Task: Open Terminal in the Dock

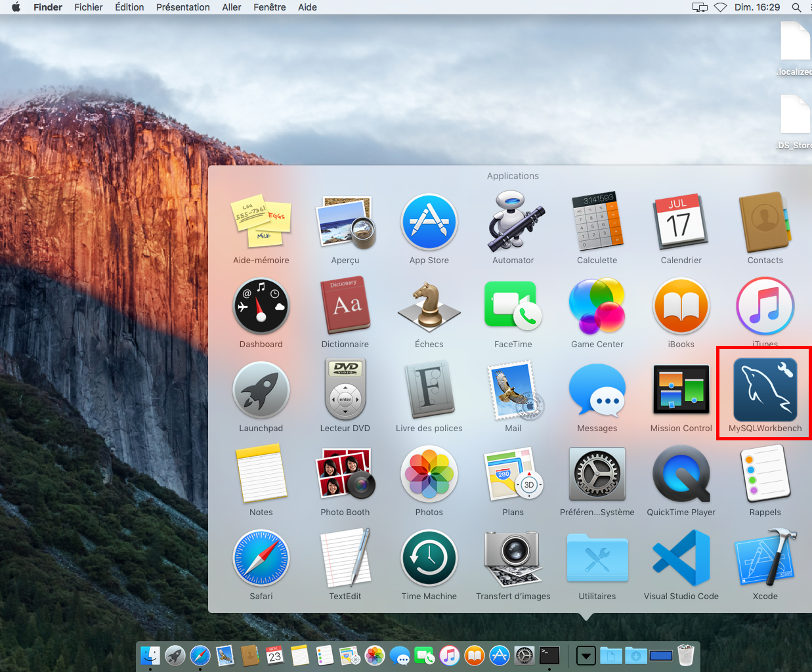Action: tap(549, 655)
